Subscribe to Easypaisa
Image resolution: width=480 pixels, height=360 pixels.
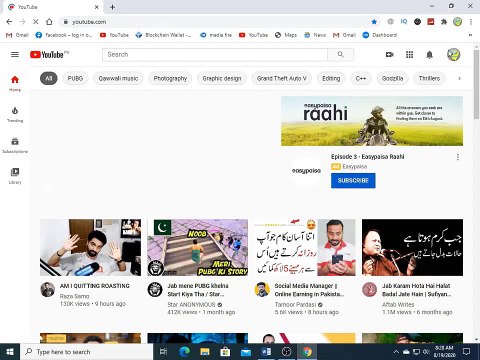pyautogui.click(x=353, y=180)
